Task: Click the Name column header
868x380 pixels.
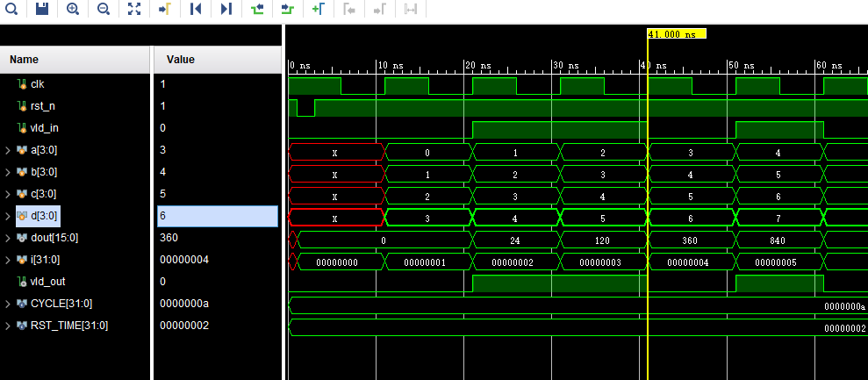Action: click(x=75, y=60)
